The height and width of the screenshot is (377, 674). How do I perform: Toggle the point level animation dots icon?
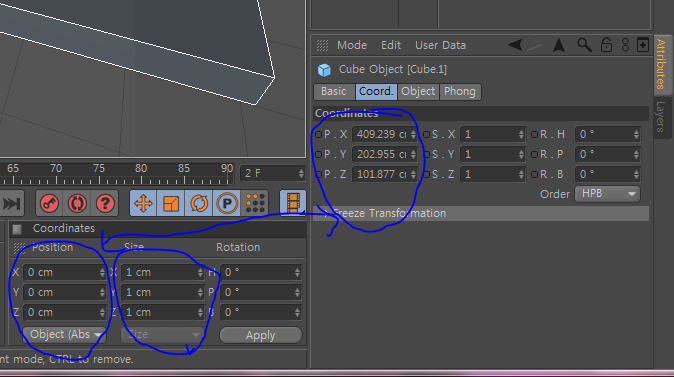[255, 203]
